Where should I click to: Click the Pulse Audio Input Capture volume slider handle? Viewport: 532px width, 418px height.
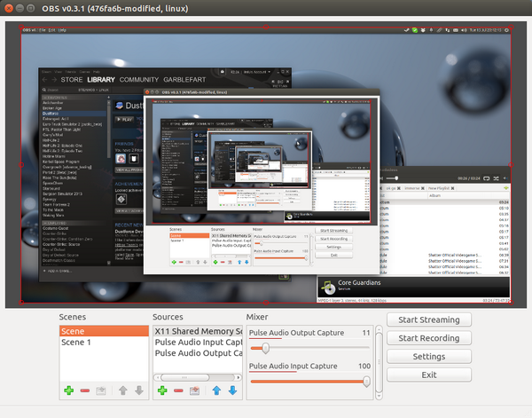(x=366, y=382)
